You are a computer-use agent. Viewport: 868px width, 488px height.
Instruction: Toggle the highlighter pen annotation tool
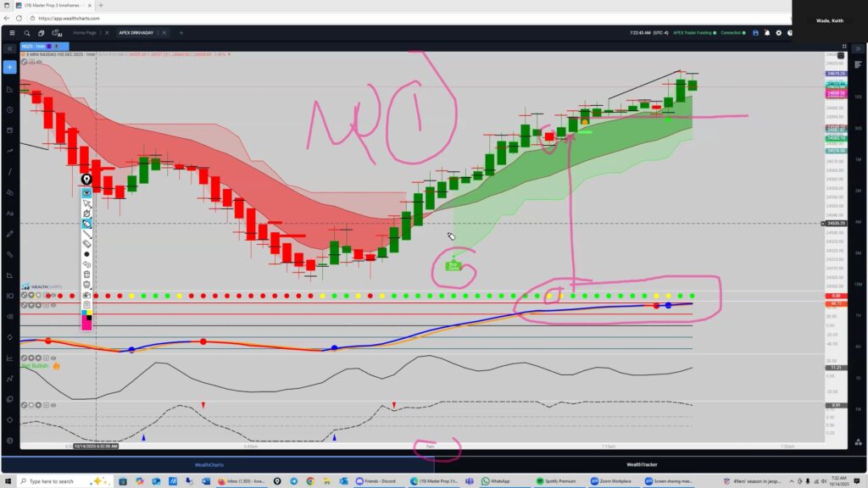click(x=86, y=224)
